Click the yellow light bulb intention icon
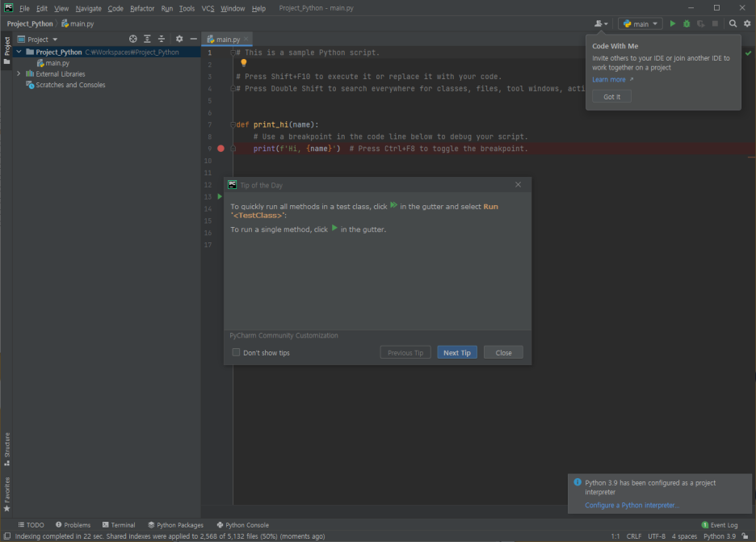Image resolution: width=756 pixels, height=542 pixels. (x=243, y=63)
